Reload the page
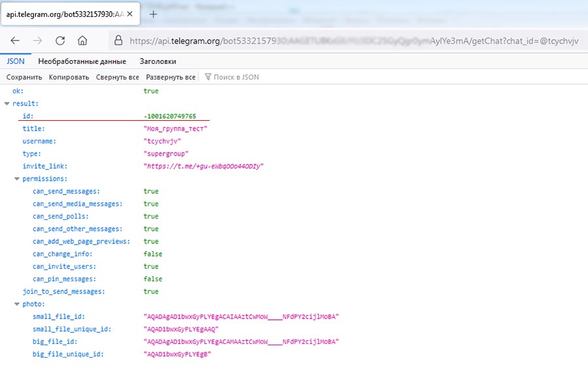The width and height of the screenshot is (588, 374). [x=60, y=40]
